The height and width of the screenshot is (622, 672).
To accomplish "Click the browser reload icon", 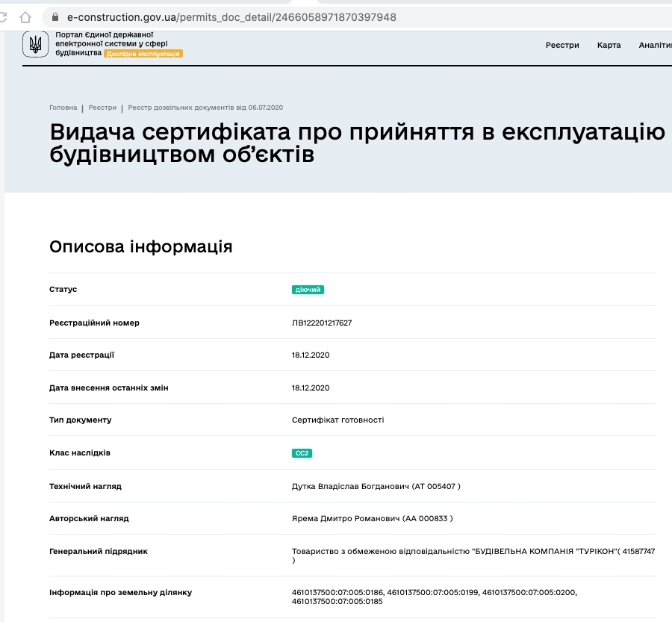I will (2, 17).
